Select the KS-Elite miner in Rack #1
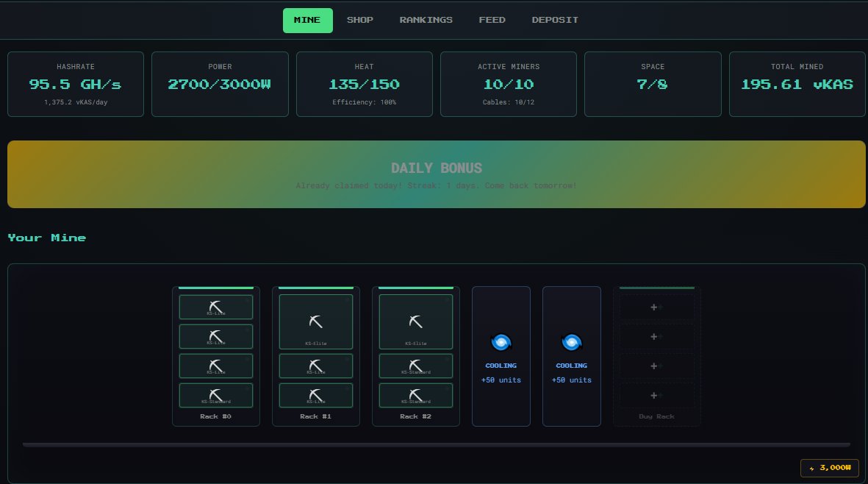 pyautogui.click(x=315, y=321)
